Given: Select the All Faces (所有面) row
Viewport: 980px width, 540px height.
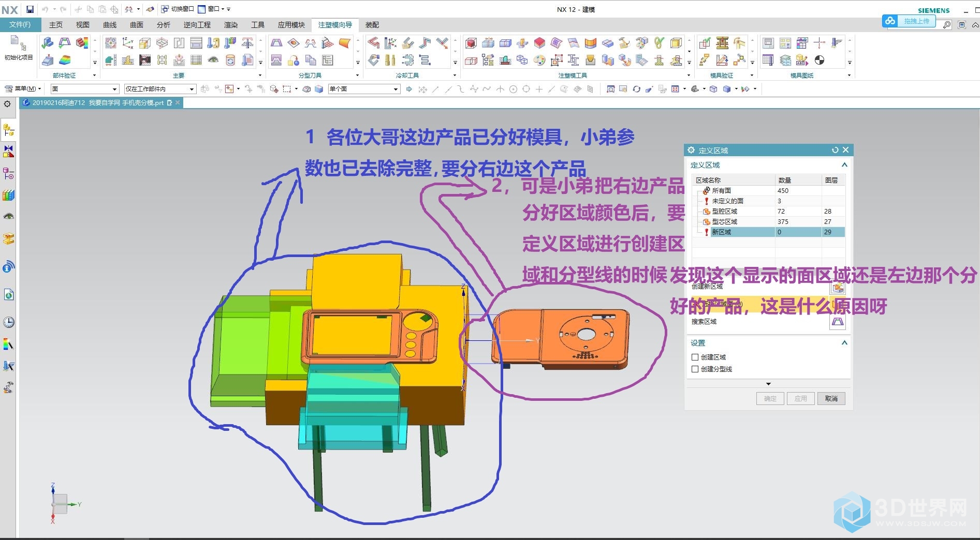Looking at the screenshot, I should 768,190.
